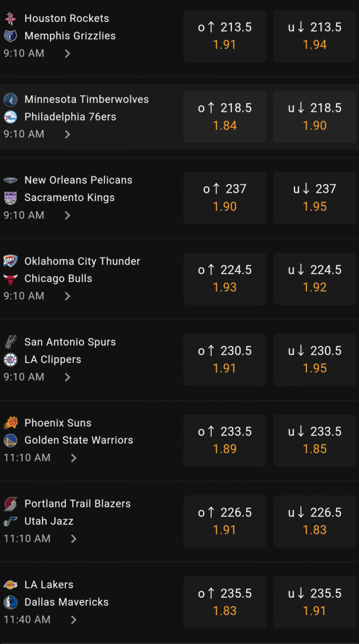Click the LA Clippers logo icon
Viewport: 359px width, 644px height.
tap(10, 360)
